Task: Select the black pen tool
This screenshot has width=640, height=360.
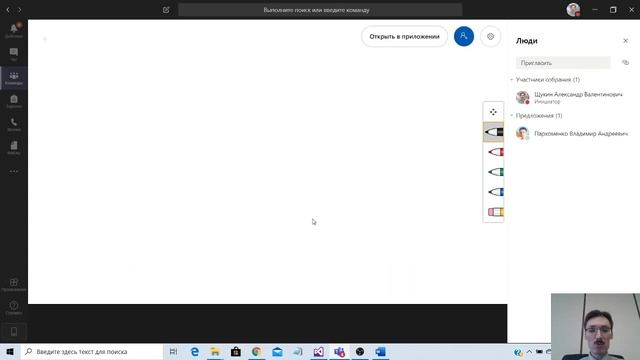Action: coord(493,132)
